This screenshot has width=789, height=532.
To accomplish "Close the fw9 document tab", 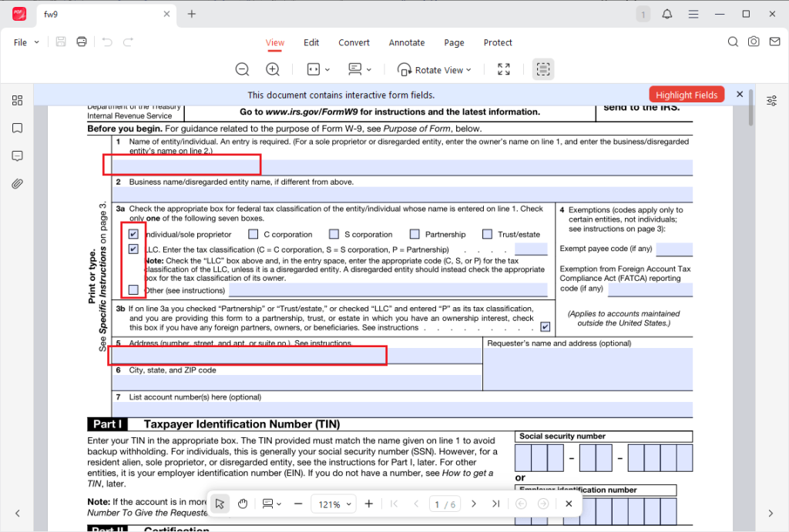I will pos(166,14).
